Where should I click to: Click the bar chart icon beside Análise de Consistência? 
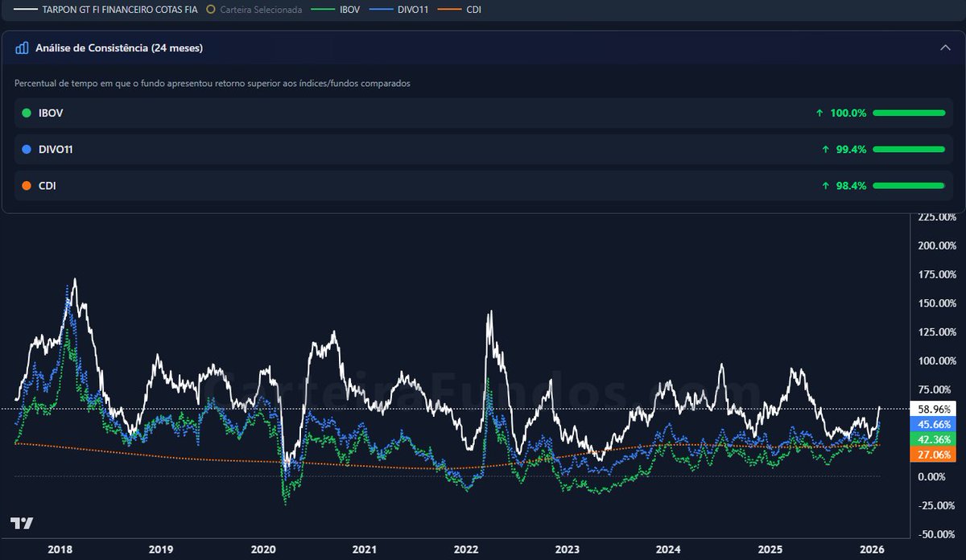[23, 48]
